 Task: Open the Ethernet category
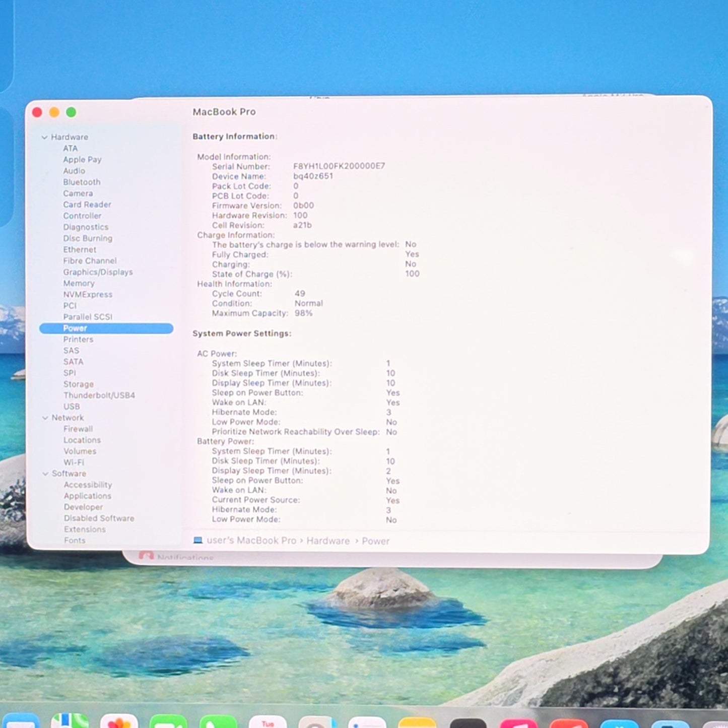click(x=80, y=249)
